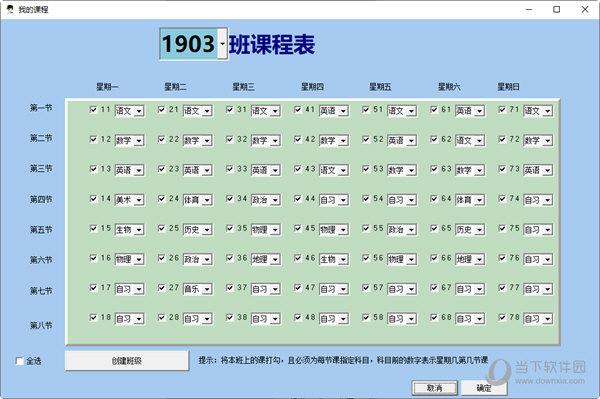This screenshot has height=399, width=600.
Task: Click the 星期一 column header
Action: pyautogui.click(x=107, y=87)
